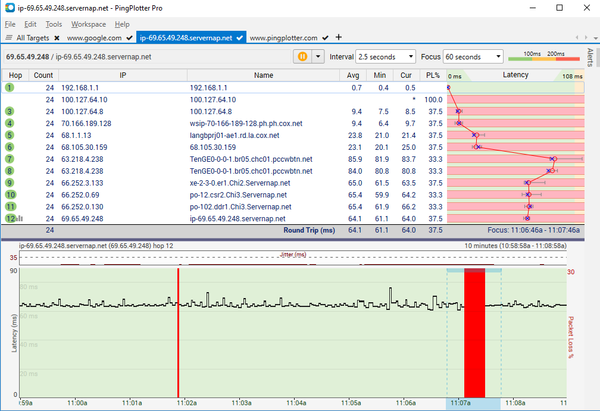Image resolution: width=600 pixels, height=411 pixels.
Task: Open the Tools menu
Action: 54,24
